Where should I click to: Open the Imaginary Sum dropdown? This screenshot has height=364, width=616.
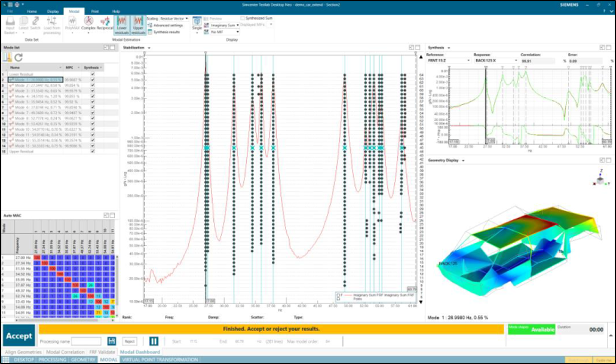click(236, 25)
